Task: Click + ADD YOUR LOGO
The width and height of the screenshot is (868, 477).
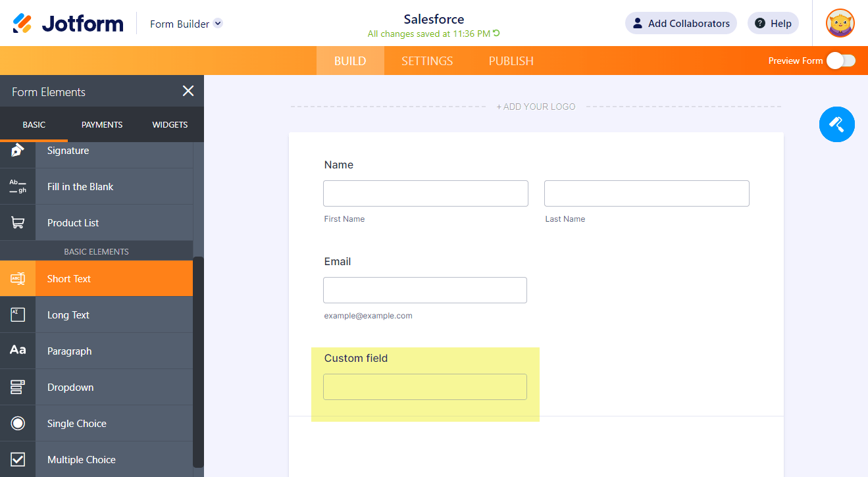Action: tap(536, 107)
